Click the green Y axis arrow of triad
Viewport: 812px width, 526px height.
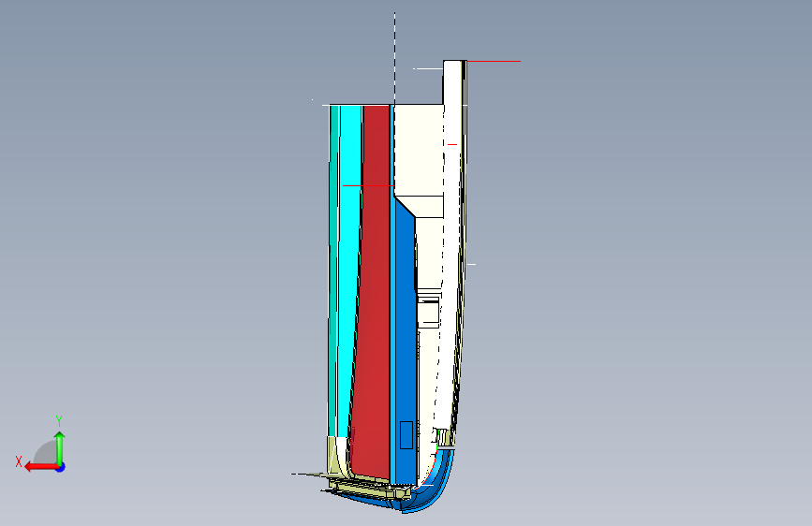pyautogui.click(x=60, y=447)
